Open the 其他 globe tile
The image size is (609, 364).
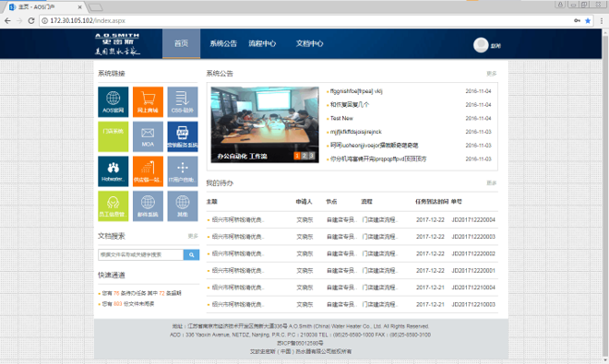(183, 206)
